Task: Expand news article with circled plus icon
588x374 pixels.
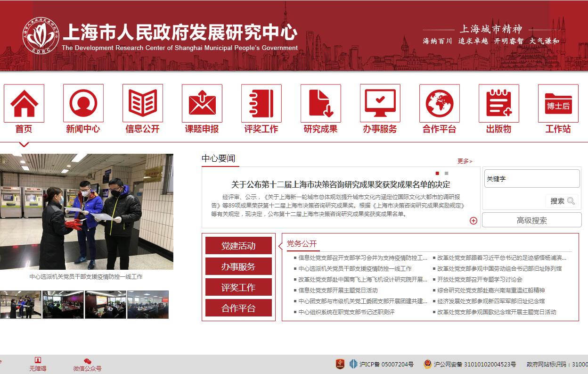Action: click(x=474, y=221)
